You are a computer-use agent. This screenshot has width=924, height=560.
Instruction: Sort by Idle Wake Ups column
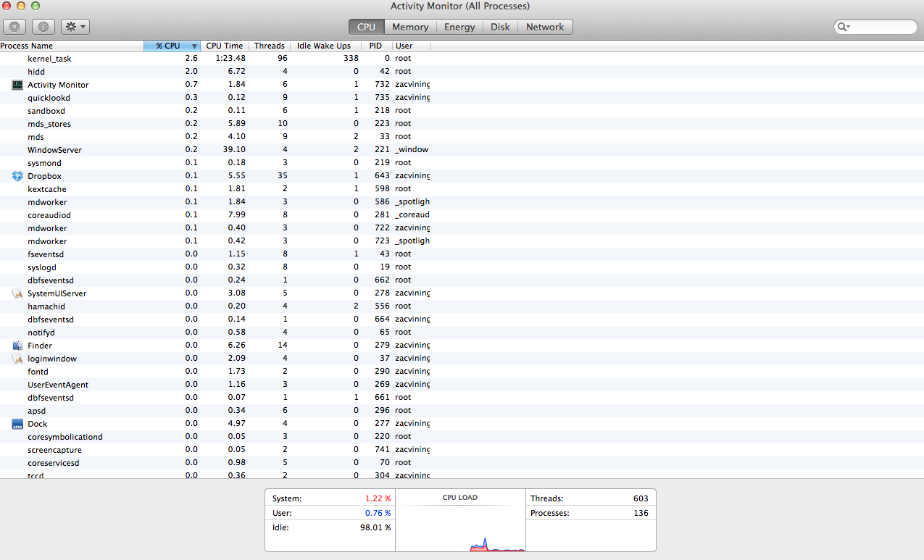coord(324,46)
